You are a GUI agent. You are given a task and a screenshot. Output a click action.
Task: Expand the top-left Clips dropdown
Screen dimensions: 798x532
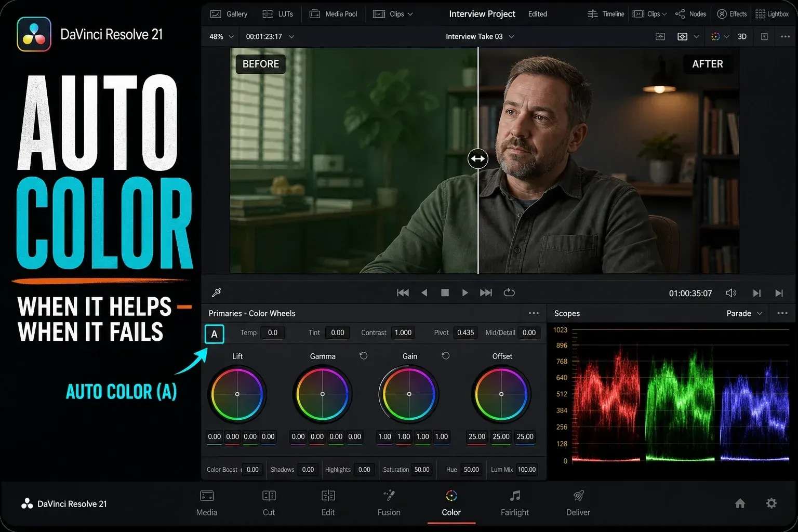coord(393,14)
